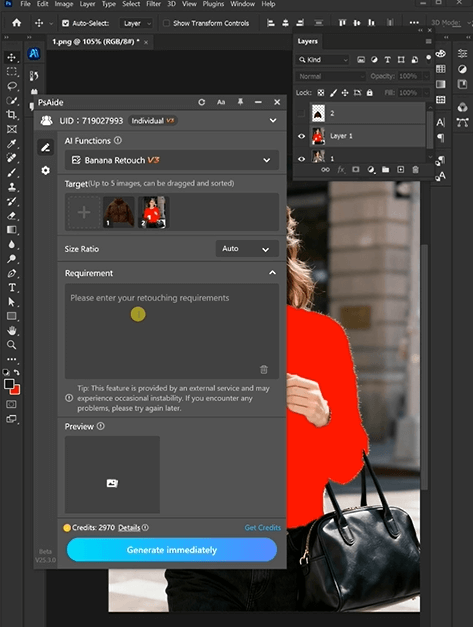Collapse the Requirement section
Image resolution: width=473 pixels, height=627 pixels.
coord(272,273)
